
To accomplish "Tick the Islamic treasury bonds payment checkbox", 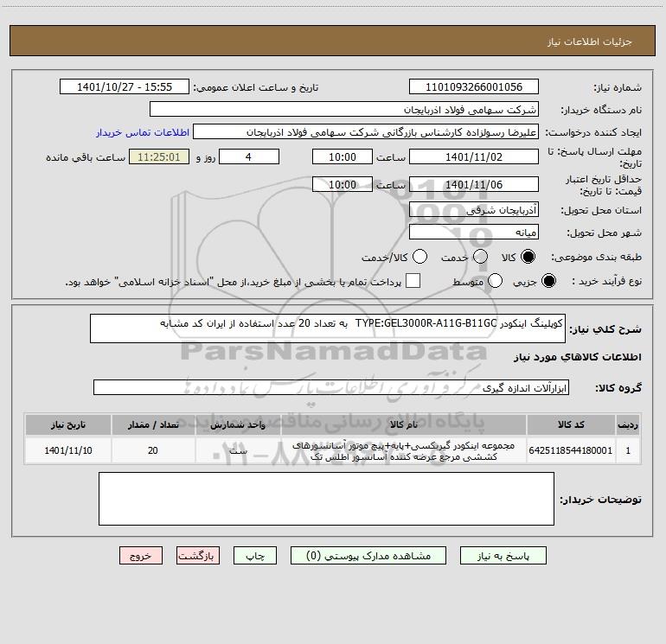I will tap(413, 281).
